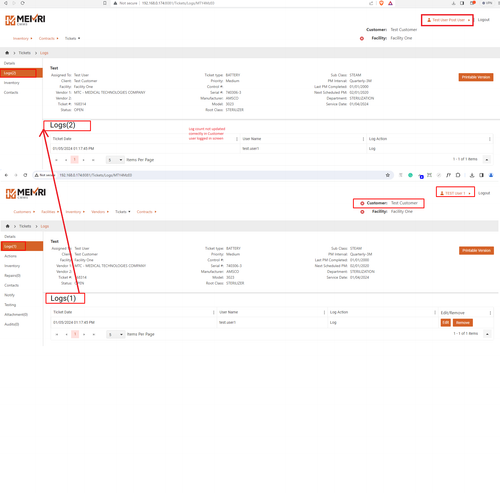Click share icon in upper address bar
500x493 pixels.
pos(371,3)
